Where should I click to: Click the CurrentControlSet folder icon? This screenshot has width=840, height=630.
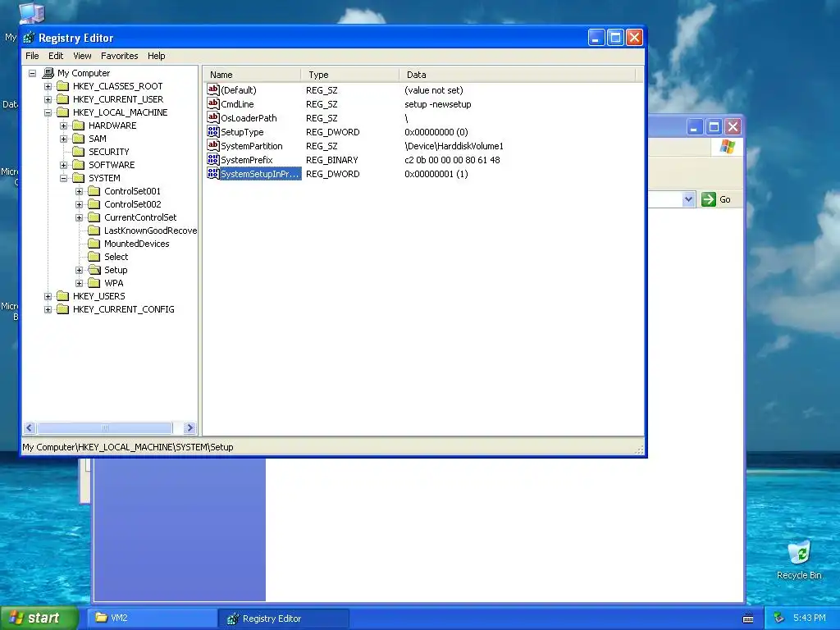pos(94,217)
